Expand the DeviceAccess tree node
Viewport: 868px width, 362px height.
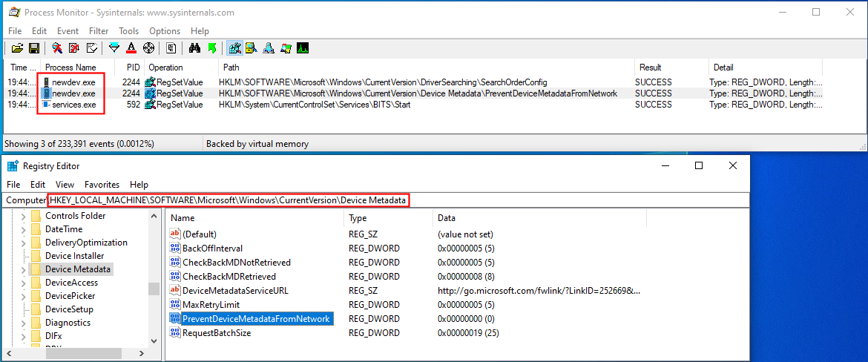(x=23, y=283)
